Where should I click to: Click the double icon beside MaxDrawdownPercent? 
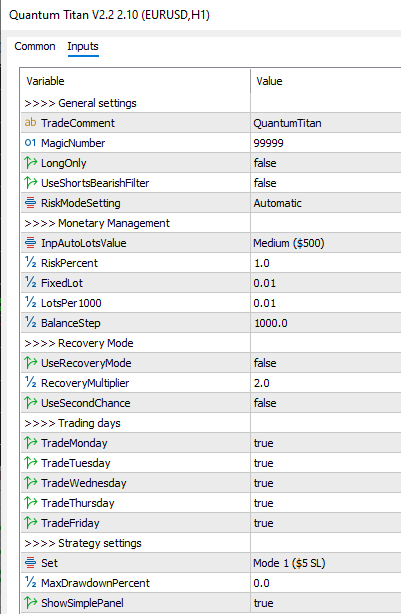31,582
